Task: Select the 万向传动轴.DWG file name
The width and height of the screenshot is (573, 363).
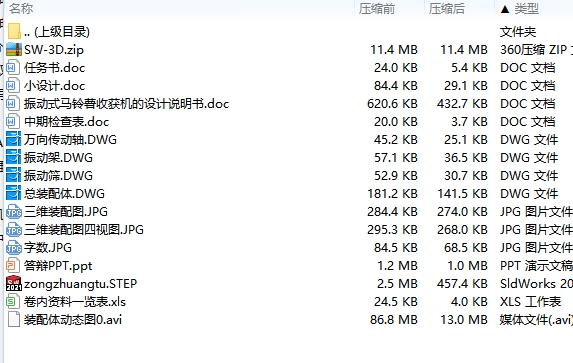Action: [x=71, y=140]
